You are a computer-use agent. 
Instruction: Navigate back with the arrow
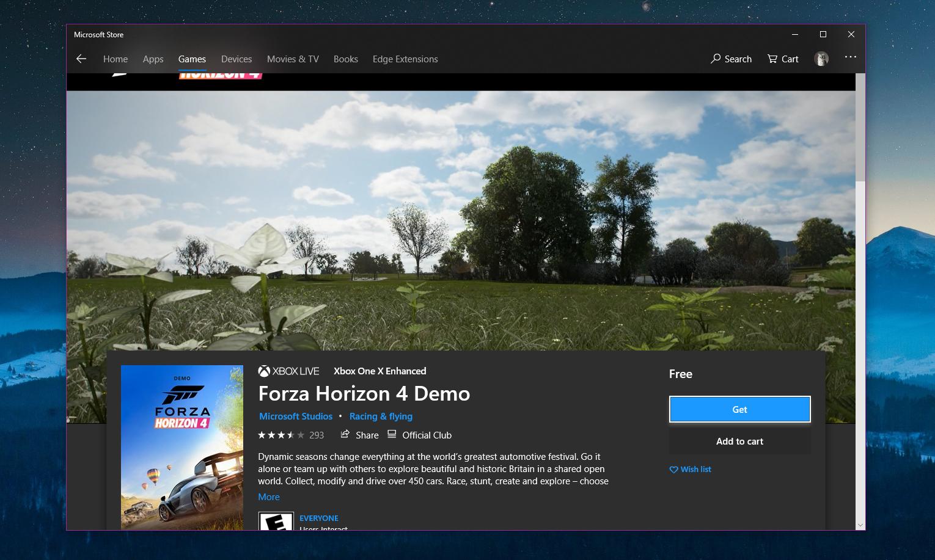point(81,59)
